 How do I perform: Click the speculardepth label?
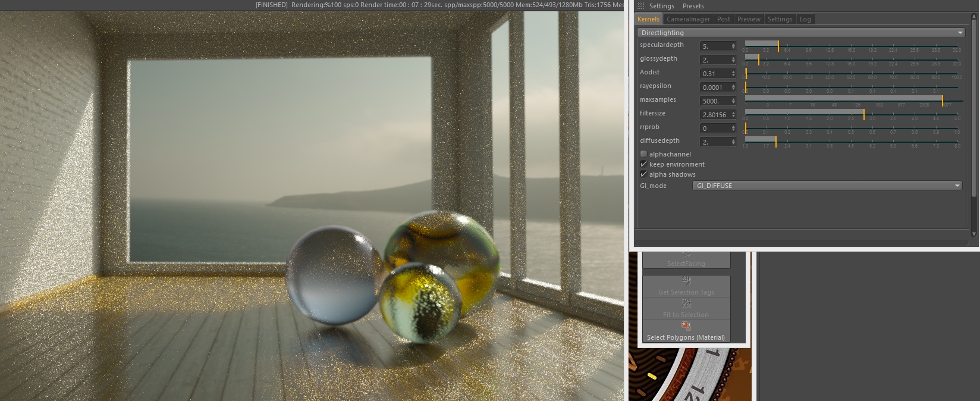662,45
